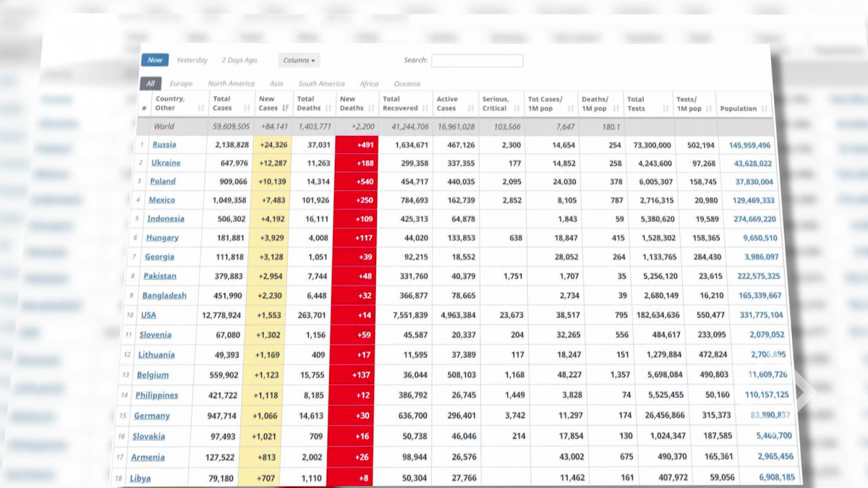The height and width of the screenshot is (488, 868).
Task: Click sort arrows on Population header
Action: click(x=765, y=109)
